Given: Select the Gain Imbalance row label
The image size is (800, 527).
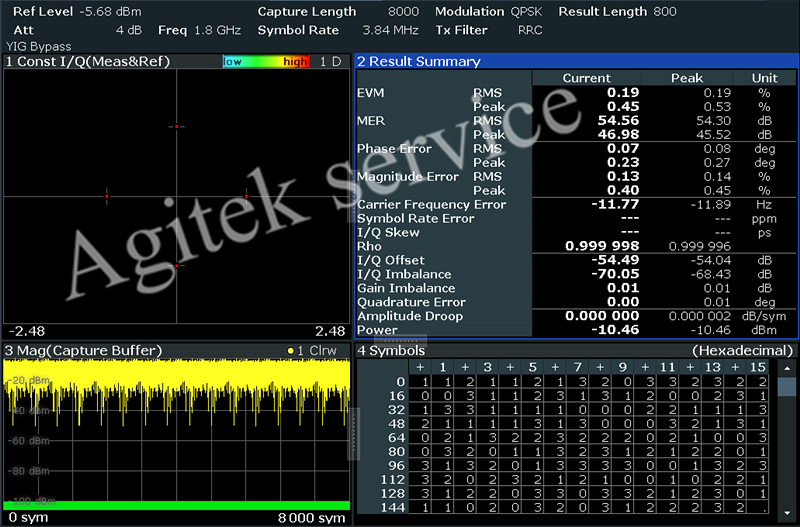Looking at the screenshot, I should click(x=406, y=288).
